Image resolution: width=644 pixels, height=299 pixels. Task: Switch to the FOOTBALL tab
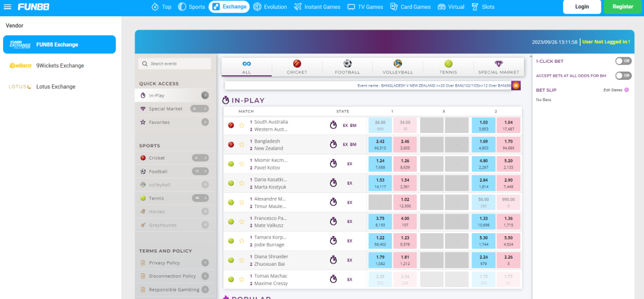[347, 67]
